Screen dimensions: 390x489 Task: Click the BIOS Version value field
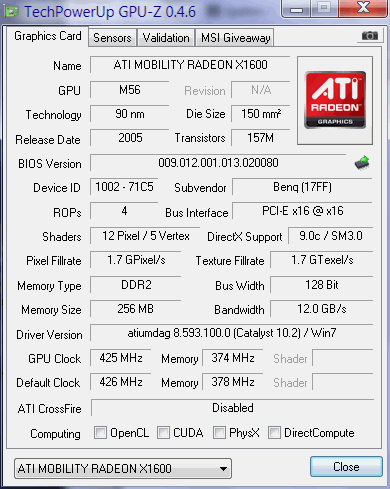(218, 163)
